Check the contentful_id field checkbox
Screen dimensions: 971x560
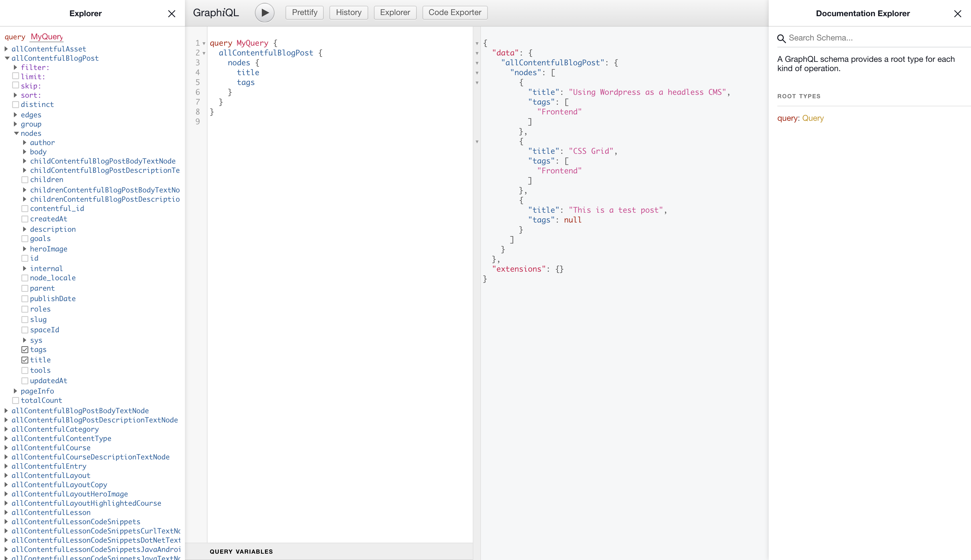pos(25,208)
